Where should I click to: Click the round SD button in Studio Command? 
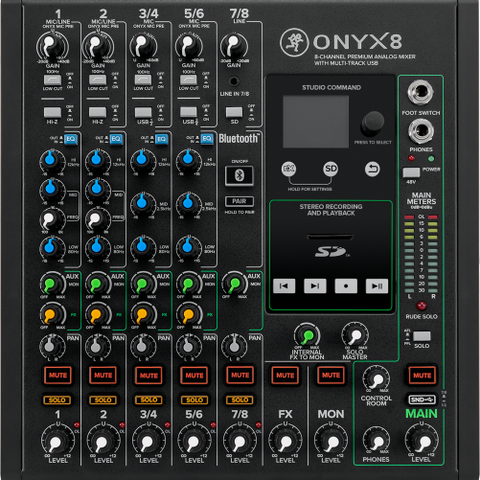[331, 169]
